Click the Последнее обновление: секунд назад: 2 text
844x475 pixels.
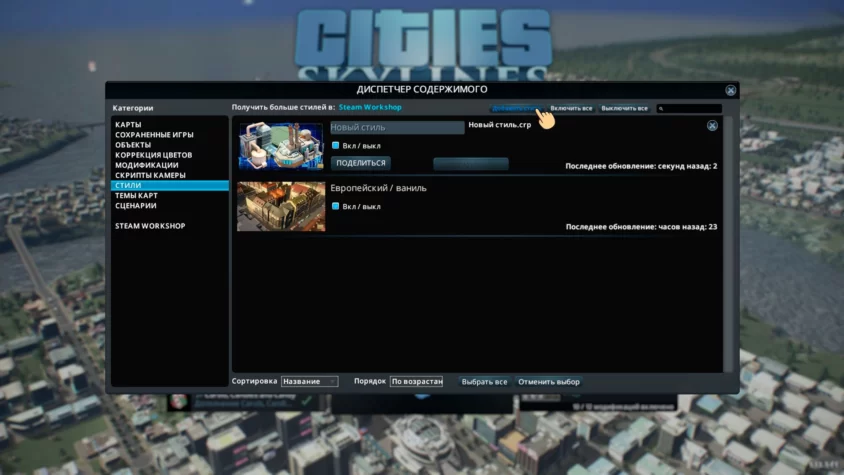click(x=641, y=166)
